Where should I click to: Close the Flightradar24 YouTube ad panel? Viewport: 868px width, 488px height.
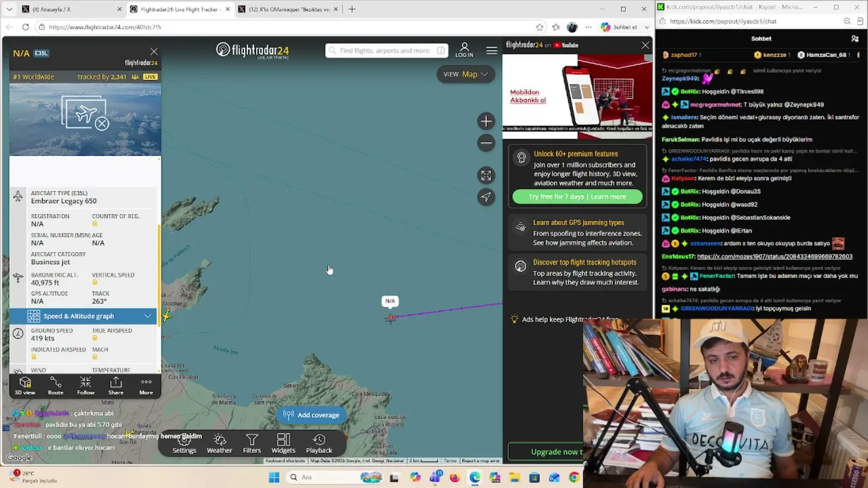pyautogui.click(x=645, y=45)
